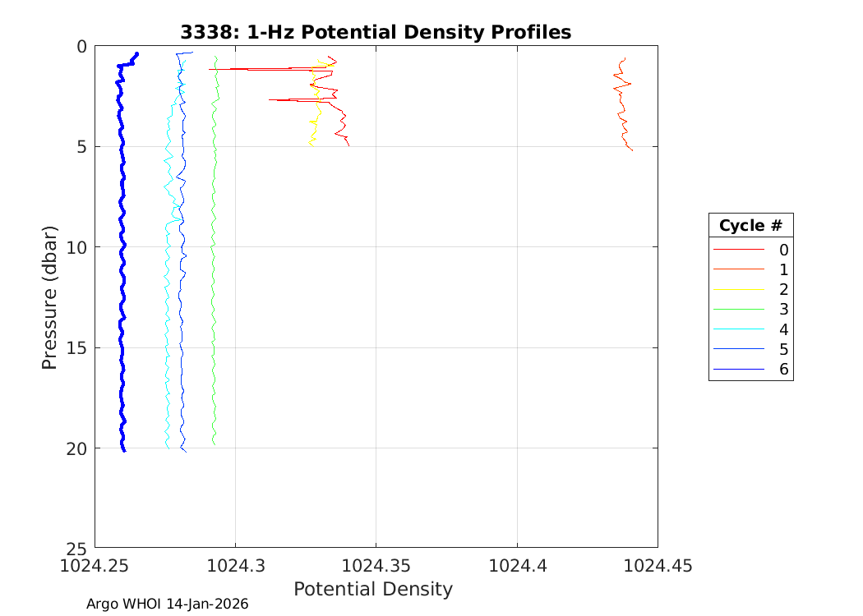Select the blue legend swatch for cycle 5
863x616 pixels.
[738, 349]
